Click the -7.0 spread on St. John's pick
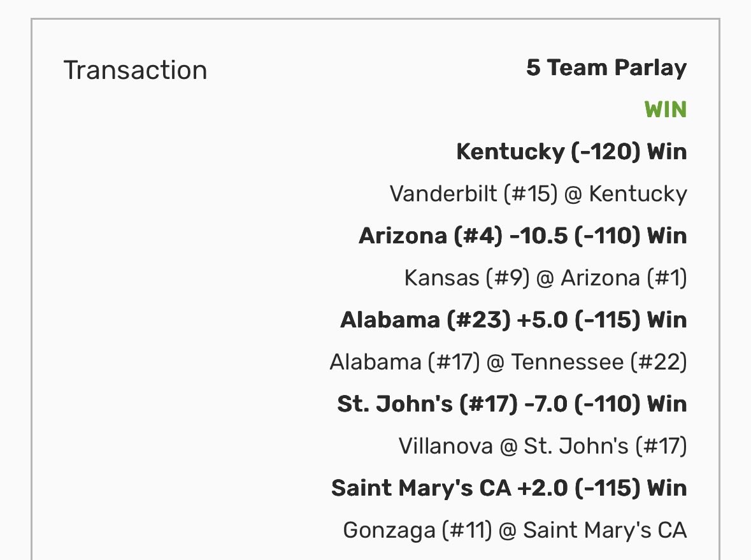The height and width of the screenshot is (560, 751). [x=546, y=404]
